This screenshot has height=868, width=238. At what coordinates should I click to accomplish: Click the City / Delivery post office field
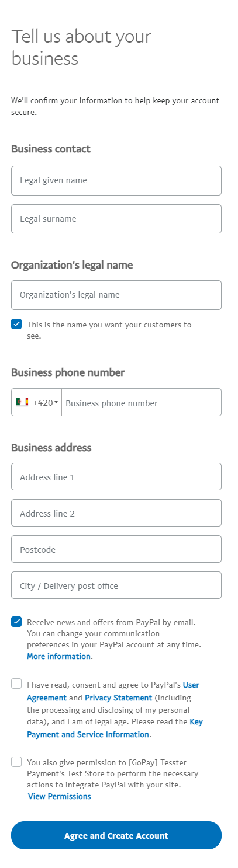pyautogui.click(x=116, y=585)
